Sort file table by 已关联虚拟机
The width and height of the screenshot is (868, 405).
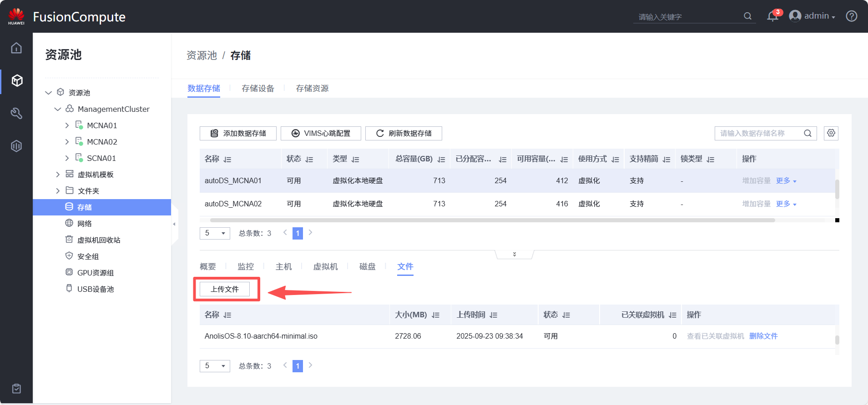[x=673, y=315]
